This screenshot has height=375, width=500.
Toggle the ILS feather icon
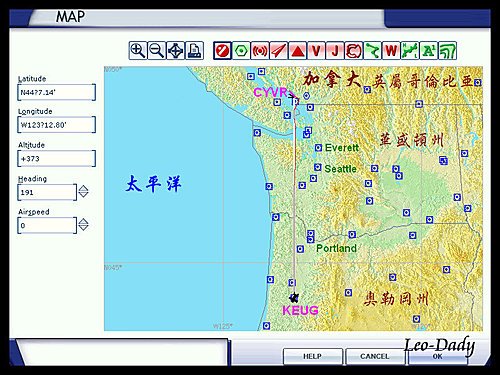point(279,51)
